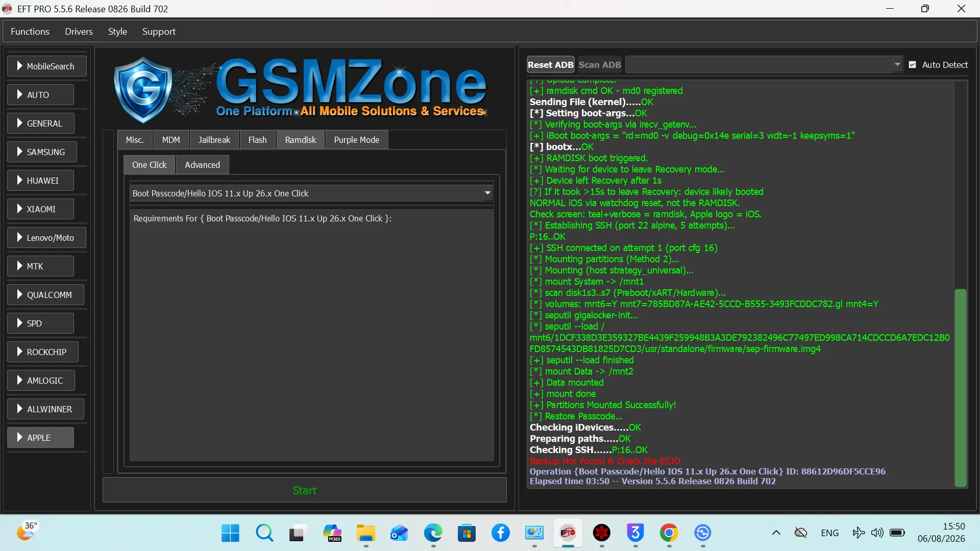The image size is (980, 551).
Task: Open the Windows Start menu
Action: coord(230,533)
